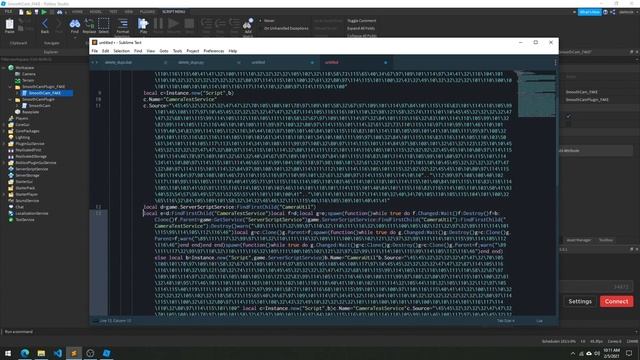Click the Replace tool icon in ribbon

89,25
